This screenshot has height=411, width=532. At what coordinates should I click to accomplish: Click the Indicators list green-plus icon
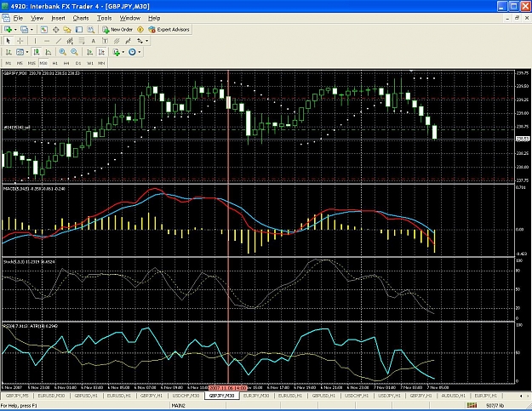[117, 52]
